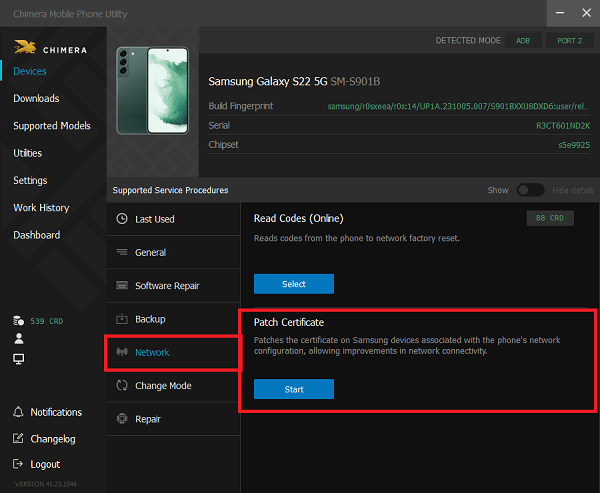600x493 pixels.
Task: Click the ADB detected mode badge
Action: click(523, 41)
